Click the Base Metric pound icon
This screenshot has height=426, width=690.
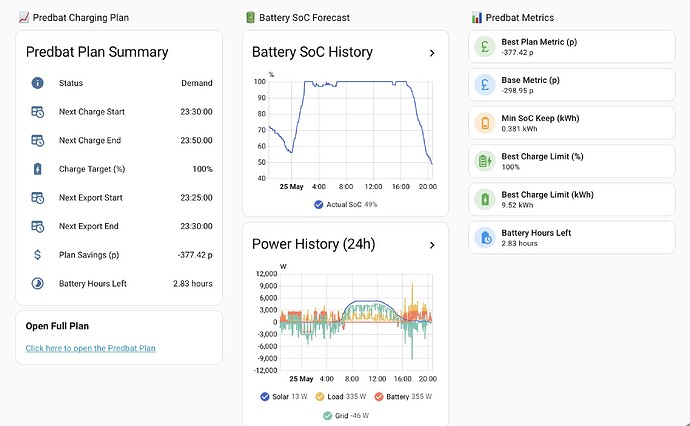[x=485, y=85]
